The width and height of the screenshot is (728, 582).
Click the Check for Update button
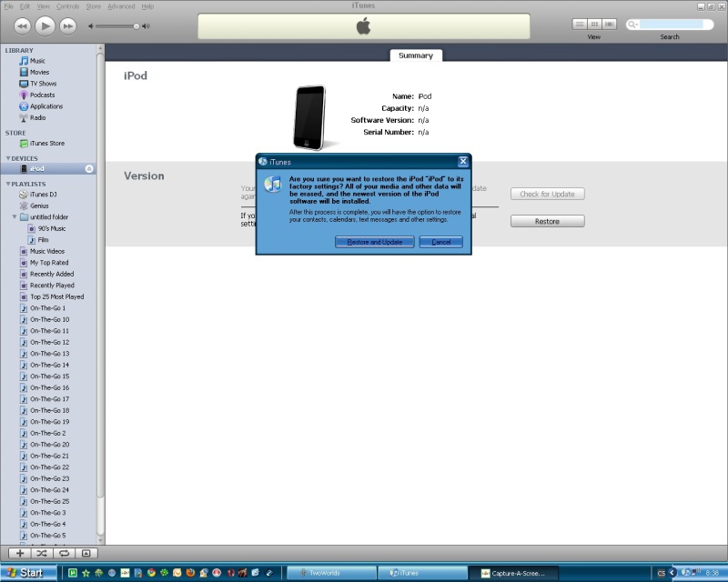tap(548, 194)
